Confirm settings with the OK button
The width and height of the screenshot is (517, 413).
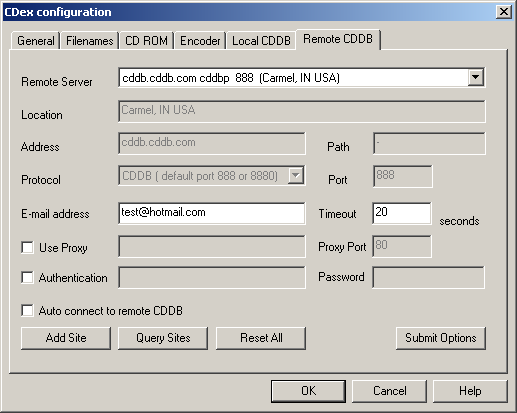[308, 391]
